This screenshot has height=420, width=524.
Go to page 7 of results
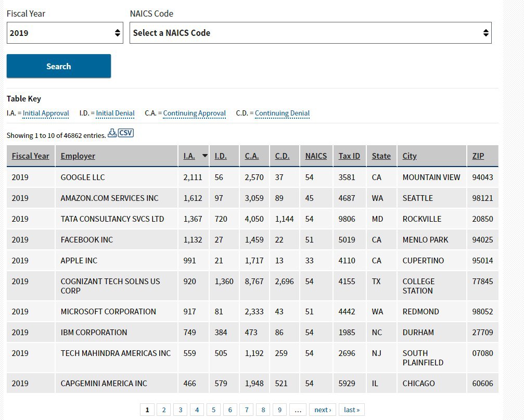[247, 410]
